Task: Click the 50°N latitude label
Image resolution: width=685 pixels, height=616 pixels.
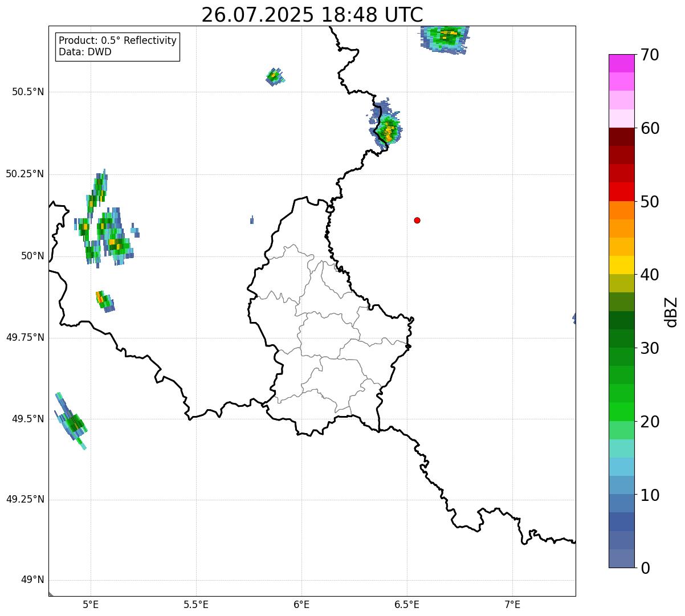Action: [x=32, y=256]
